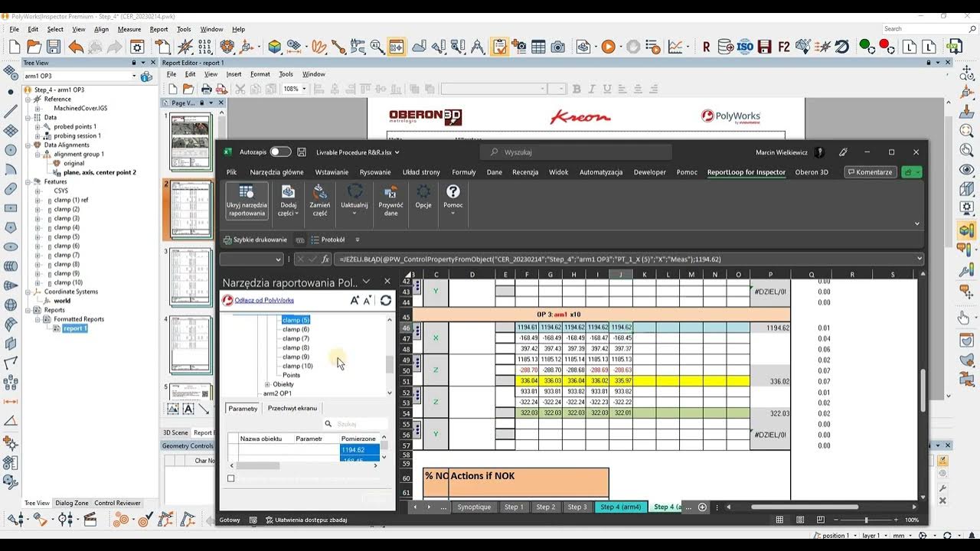Click the Odłącz od PolyWorks link
The height and width of the screenshot is (551, 980).
coord(264,300)
